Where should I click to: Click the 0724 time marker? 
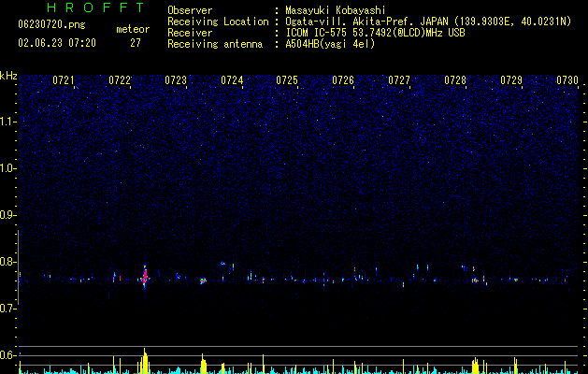click(232, 80)
